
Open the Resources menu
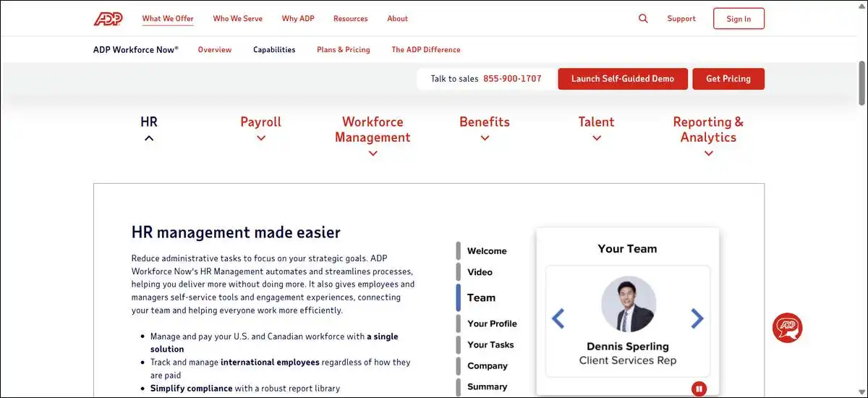point(351,19)
